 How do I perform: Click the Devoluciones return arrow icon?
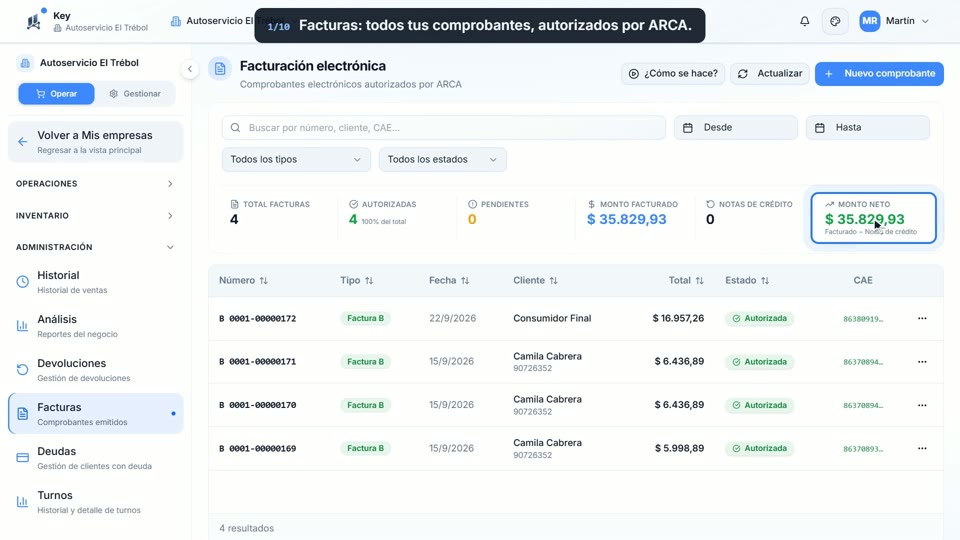point(23,370)
